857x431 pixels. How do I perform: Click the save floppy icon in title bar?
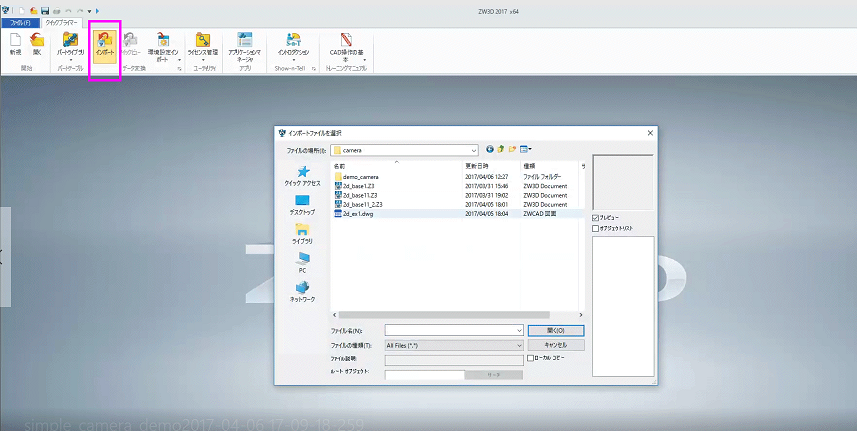point(45,10)
